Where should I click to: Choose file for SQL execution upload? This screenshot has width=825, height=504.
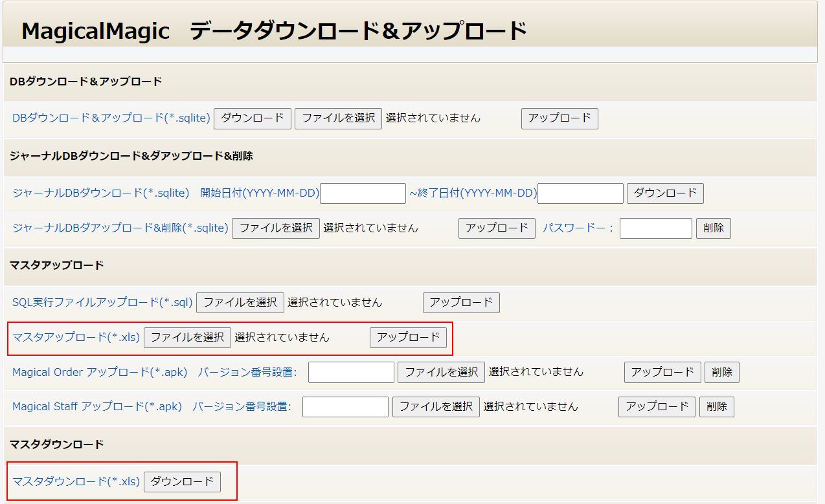(240, 302)
